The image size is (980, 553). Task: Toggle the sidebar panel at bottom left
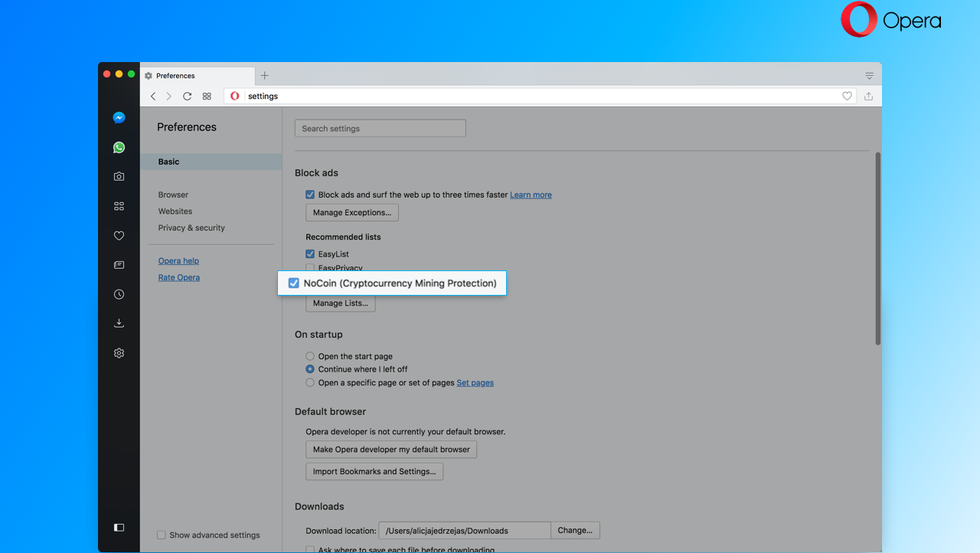(x=119, y=528)
